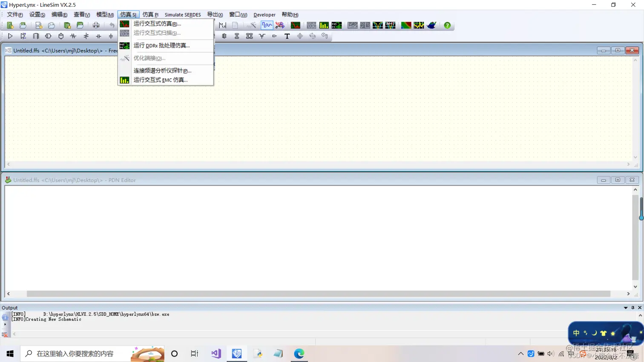Open the 帮助 (Help) menu
Image resolution: width=644 pixels, height=362 pixels.
(x=290, y=14)
